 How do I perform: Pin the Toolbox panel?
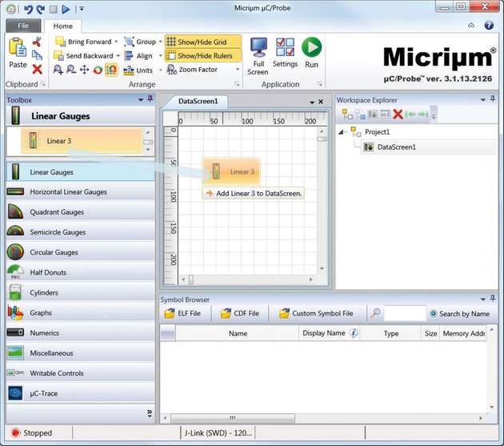[150, 98]
